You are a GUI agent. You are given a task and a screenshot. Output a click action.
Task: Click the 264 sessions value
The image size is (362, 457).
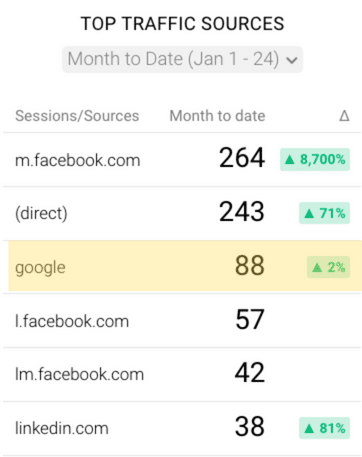point(242,158)
